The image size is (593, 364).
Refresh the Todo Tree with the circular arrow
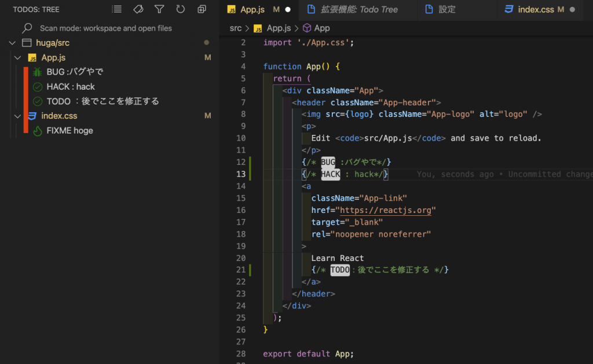tap(180, 9)
